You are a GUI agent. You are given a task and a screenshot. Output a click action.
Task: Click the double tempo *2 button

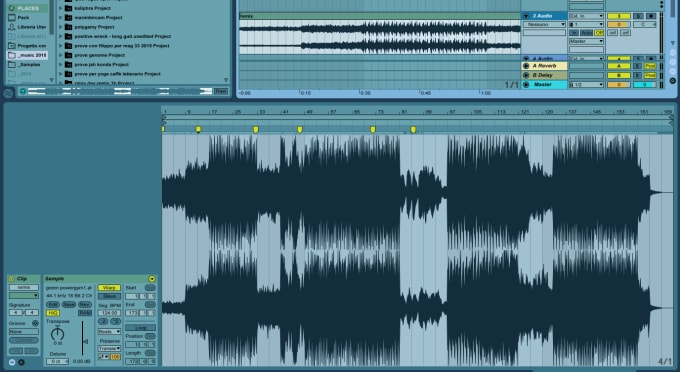coord(115,321)
